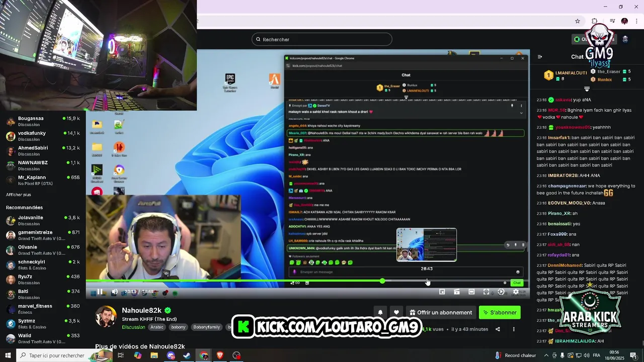Open AhmedSabiri channel in the sidebar
This screenshot has height=362, width=644.
pyautogui.click(x=43, y=151)
